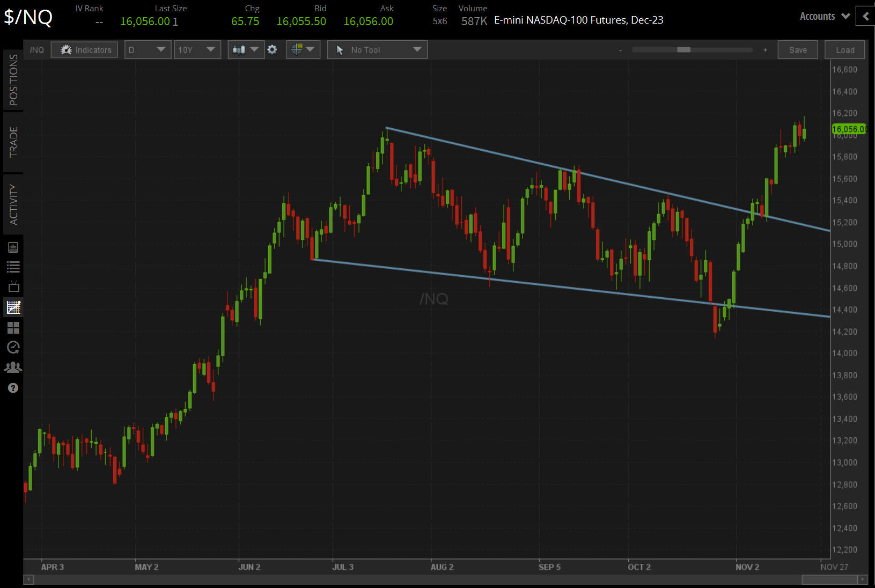Open the community people icon
Viewport: 875px width, 588px height.
13,367
